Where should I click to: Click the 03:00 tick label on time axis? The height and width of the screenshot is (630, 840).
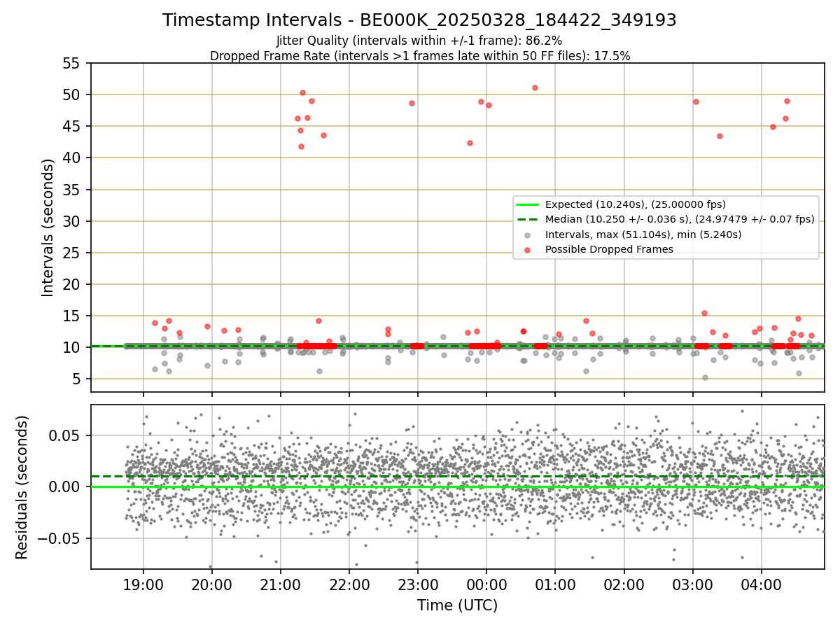point(693,584)
